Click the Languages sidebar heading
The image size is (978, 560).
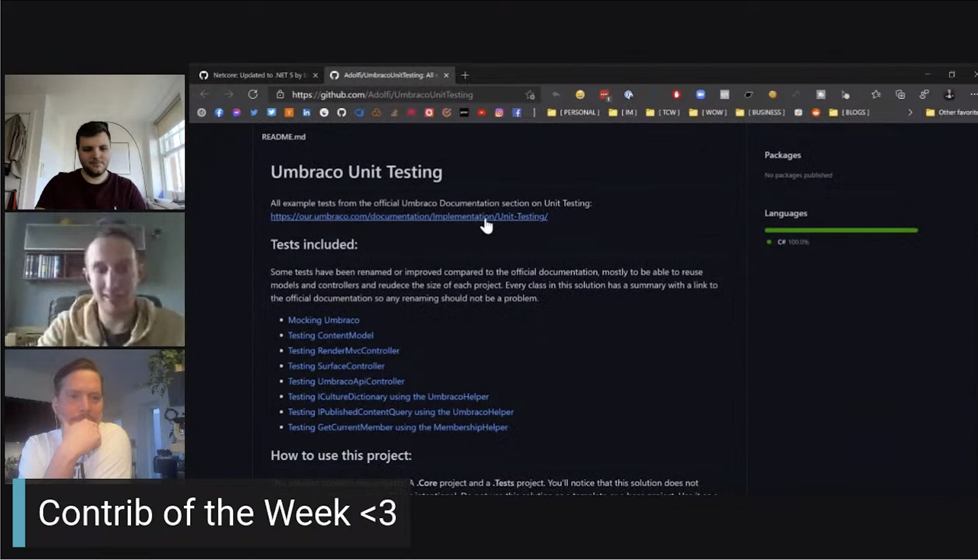[786, 213]
